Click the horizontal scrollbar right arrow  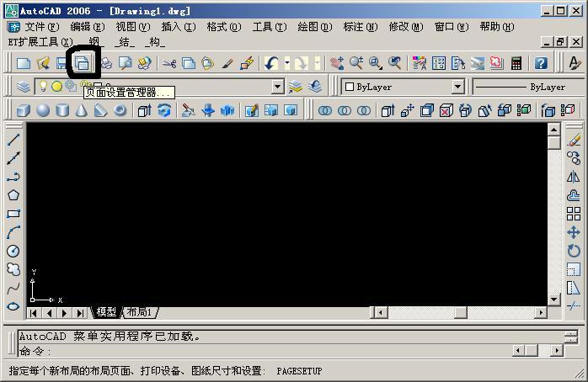(x=540, y=312)
